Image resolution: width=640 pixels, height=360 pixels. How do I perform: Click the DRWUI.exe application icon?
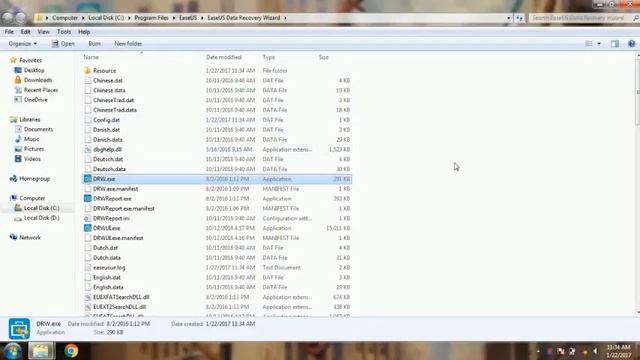(x=87, y=228)
